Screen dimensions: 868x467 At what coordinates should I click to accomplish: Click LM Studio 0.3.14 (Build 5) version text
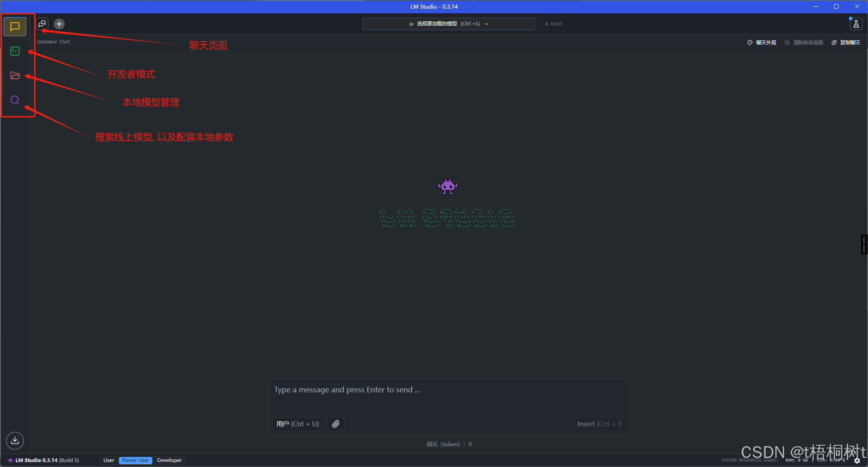47,460
